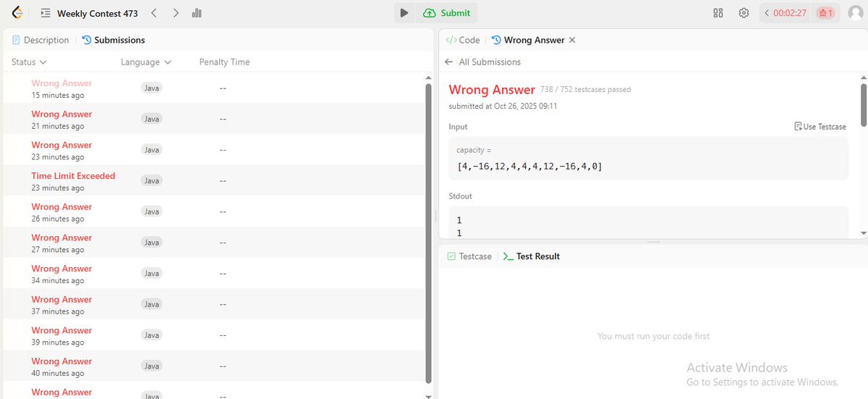Click the Stdout section label
Screen dimensions: 868x399
point(461,196)
